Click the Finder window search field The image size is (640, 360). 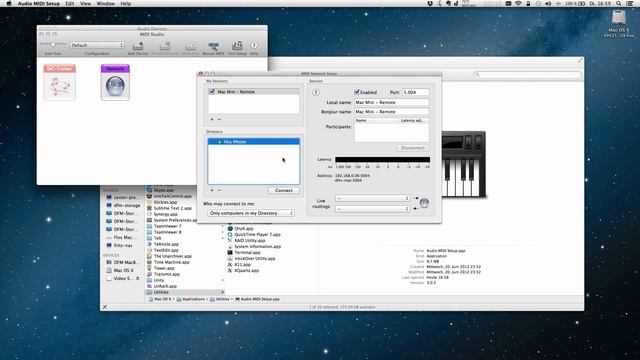coord(527,75)
